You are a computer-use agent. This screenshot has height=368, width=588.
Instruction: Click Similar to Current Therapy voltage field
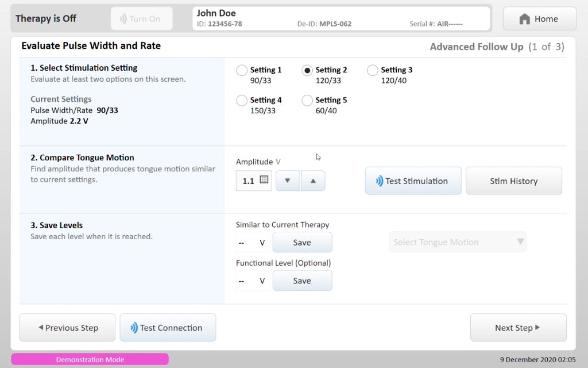(x=253, y=242)
